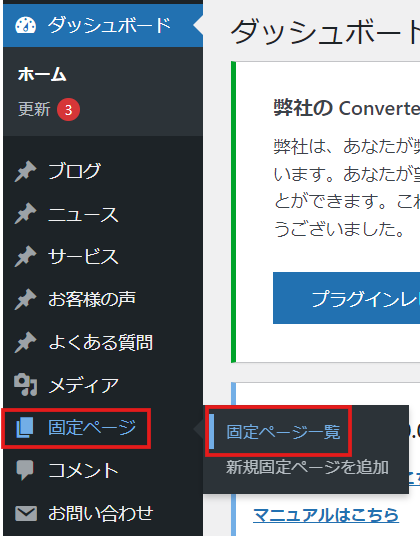Open the コメント menu label
This screenshot has height=536, width=420.
[83, 471]
